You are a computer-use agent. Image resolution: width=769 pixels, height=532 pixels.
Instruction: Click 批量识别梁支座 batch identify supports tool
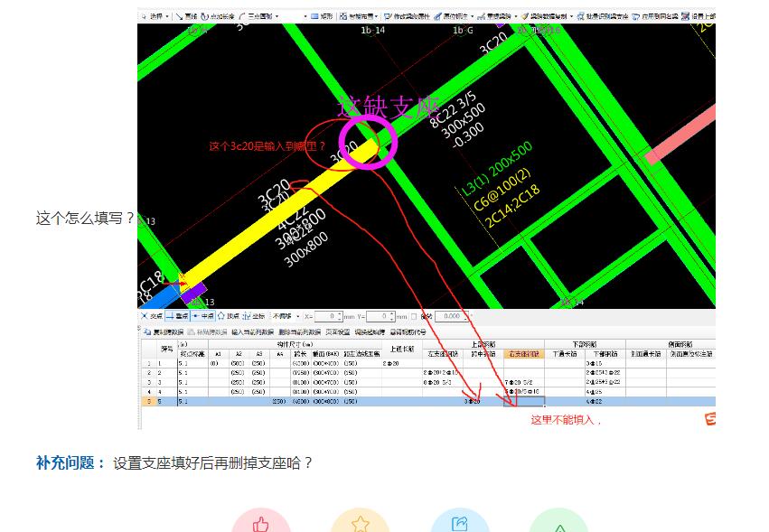point(602,16)
